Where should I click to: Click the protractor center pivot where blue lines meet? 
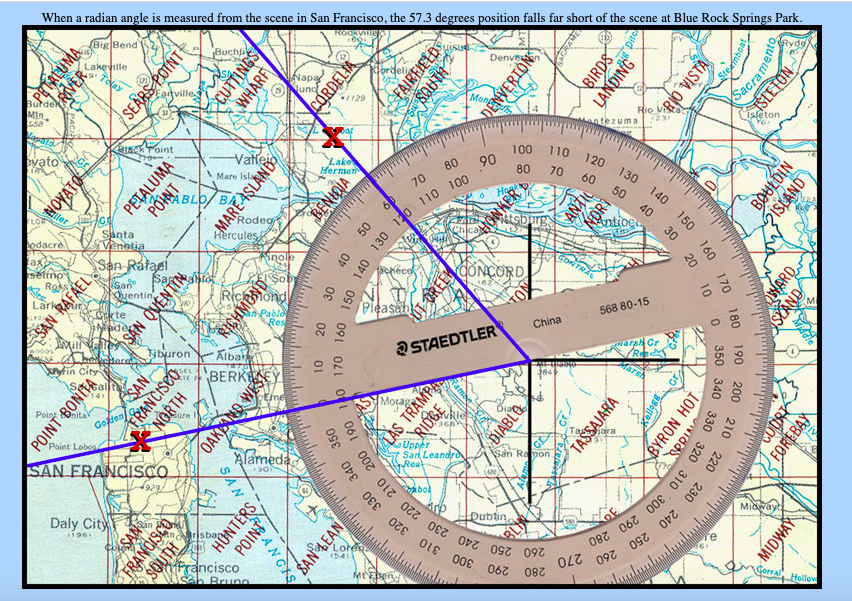click(x=529, y=360)
